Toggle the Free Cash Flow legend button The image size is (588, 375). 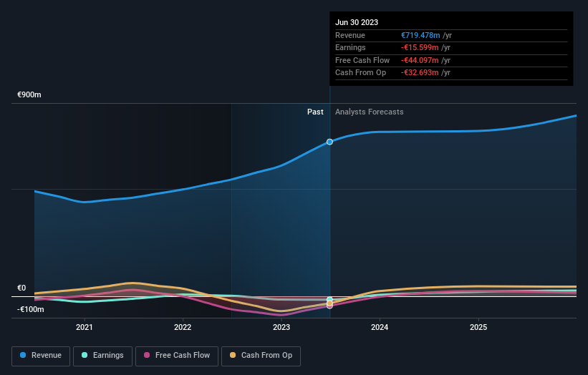pos(177,356)
